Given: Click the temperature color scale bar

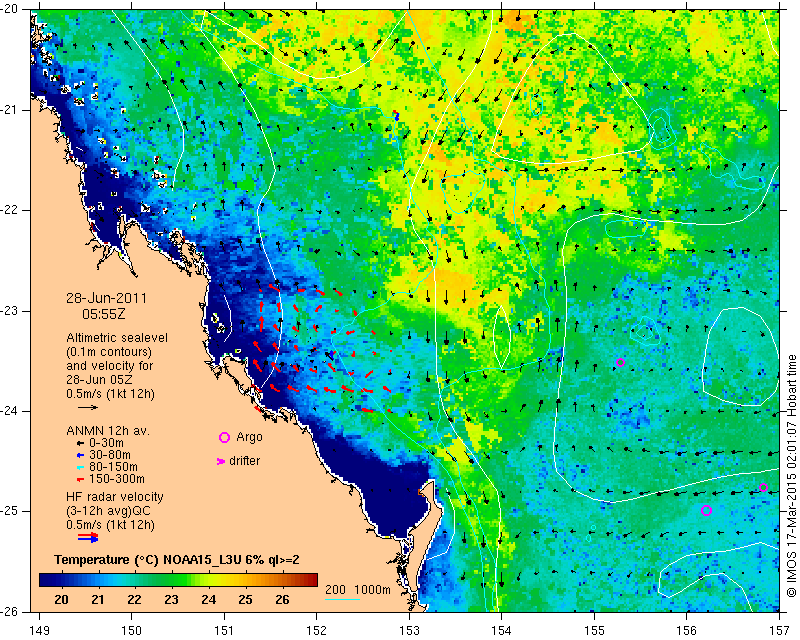Looking at the screenshot, I should (178, 580).
